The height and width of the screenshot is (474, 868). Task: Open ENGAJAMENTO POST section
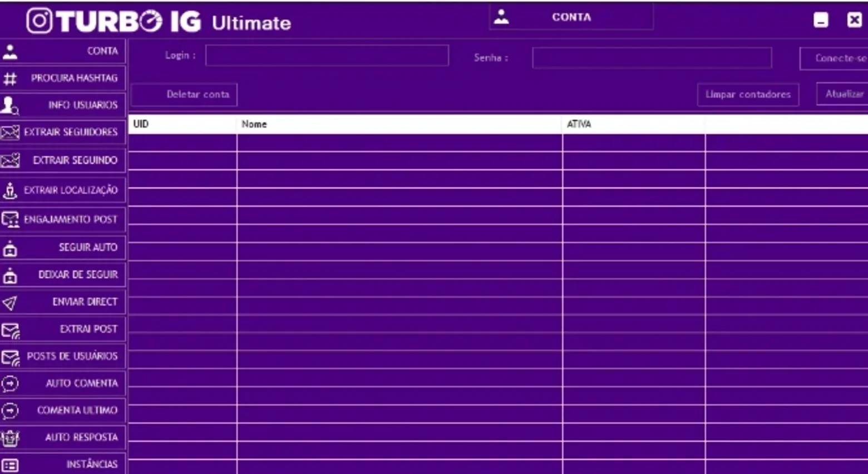[63, 219]
